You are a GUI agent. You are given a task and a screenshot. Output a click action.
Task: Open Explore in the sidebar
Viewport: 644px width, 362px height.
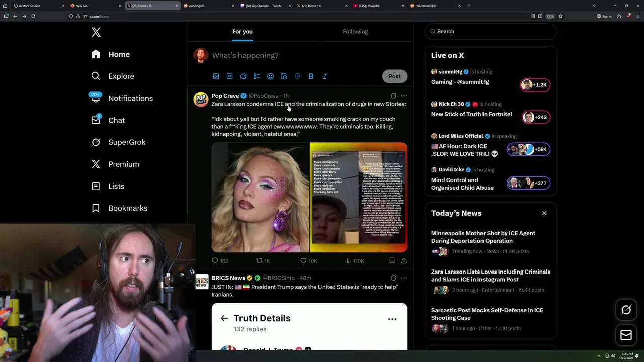tap(113, 76)
